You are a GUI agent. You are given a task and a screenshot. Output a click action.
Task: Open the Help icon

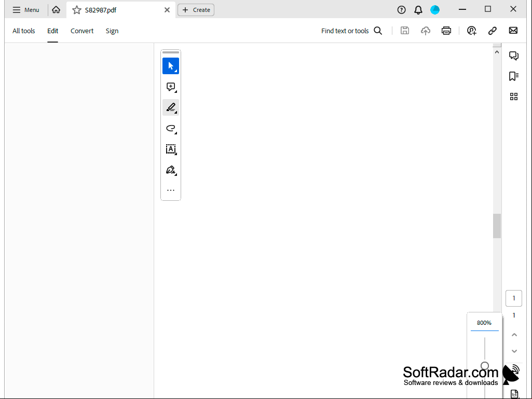[x=401, y=10]
